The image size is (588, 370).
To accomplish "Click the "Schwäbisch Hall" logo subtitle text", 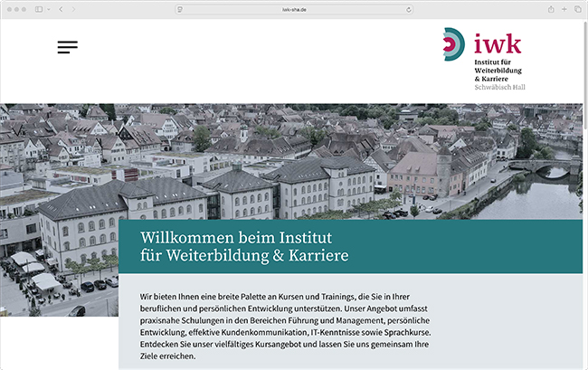I will click(500, 88).
